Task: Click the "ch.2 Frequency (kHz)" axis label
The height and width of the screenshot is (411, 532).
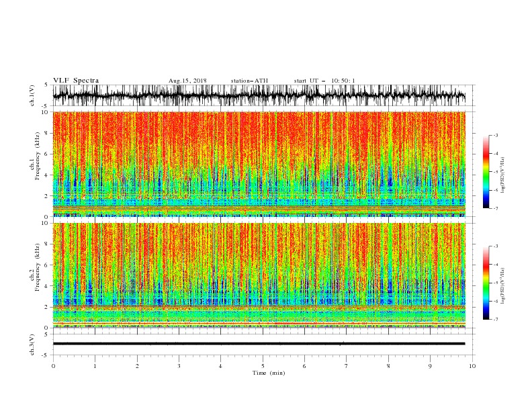Action: tap(35, 267)
